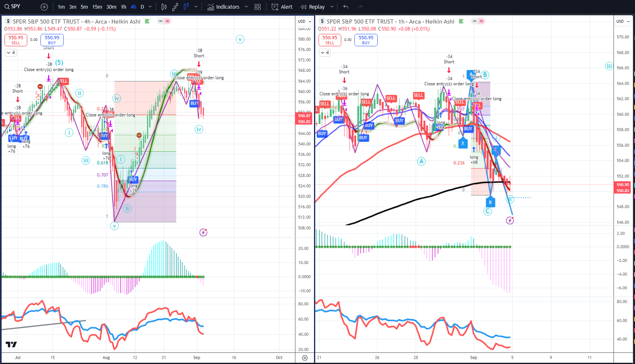Select the 30m timeframe
Image resolution: width=635 pixels, height=364 pixels.
pyautogui.click(x=111, y=7)
